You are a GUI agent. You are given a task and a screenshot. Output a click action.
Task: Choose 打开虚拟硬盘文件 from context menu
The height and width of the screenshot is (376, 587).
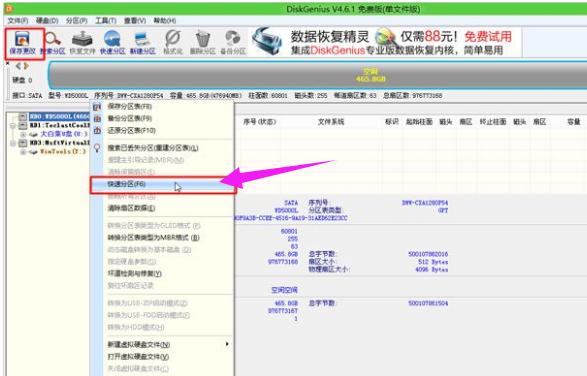pyautogui.click(x=138, y=357)
